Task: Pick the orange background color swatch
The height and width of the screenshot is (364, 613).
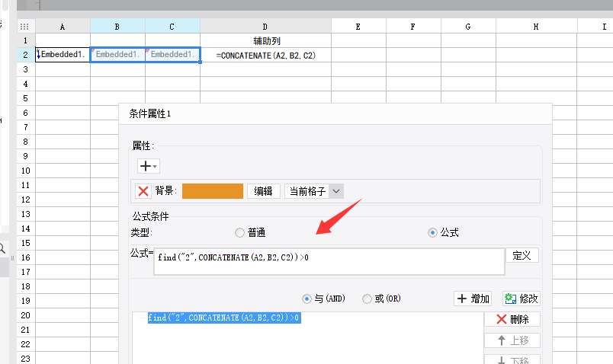Action: (x=213, y=191)
